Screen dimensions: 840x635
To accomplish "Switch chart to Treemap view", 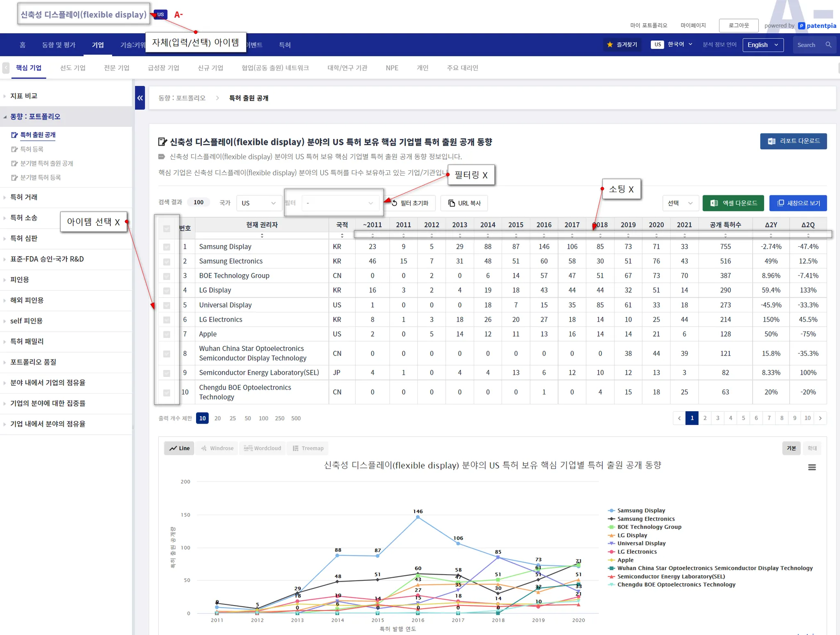I will 308,448.
